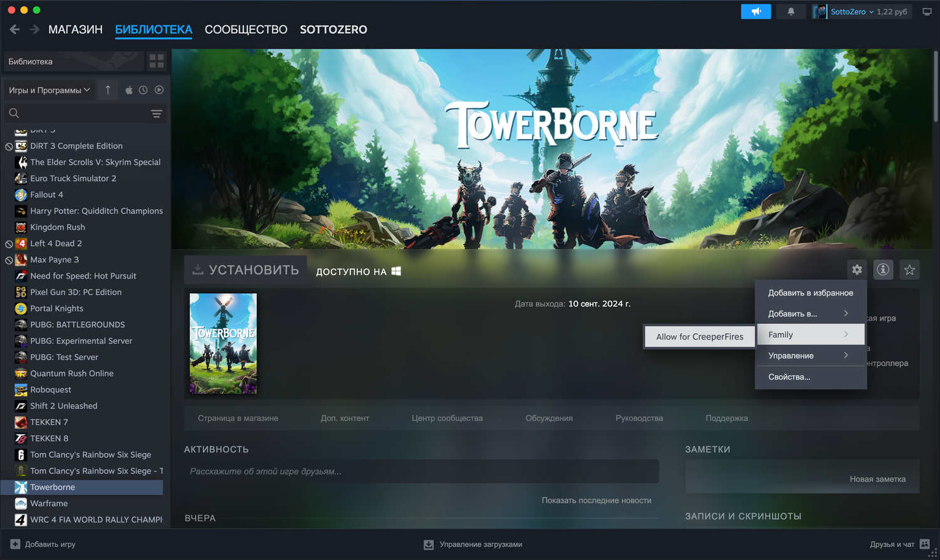Filter library by macOS Apple icon
Image resolution: width=940 pixels, height=560 pixels.
tap(128, 90)
